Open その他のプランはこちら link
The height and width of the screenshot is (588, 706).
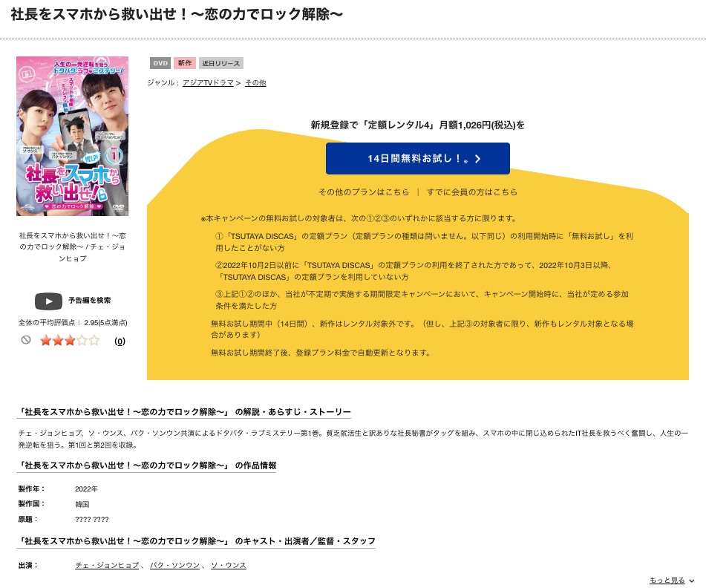click(364, 192)
